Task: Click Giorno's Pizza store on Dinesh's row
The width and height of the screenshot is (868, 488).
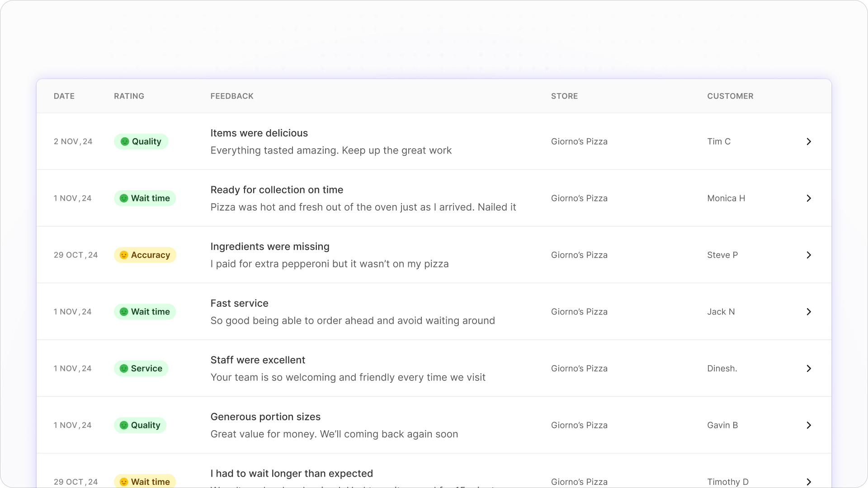Action: 579,368
